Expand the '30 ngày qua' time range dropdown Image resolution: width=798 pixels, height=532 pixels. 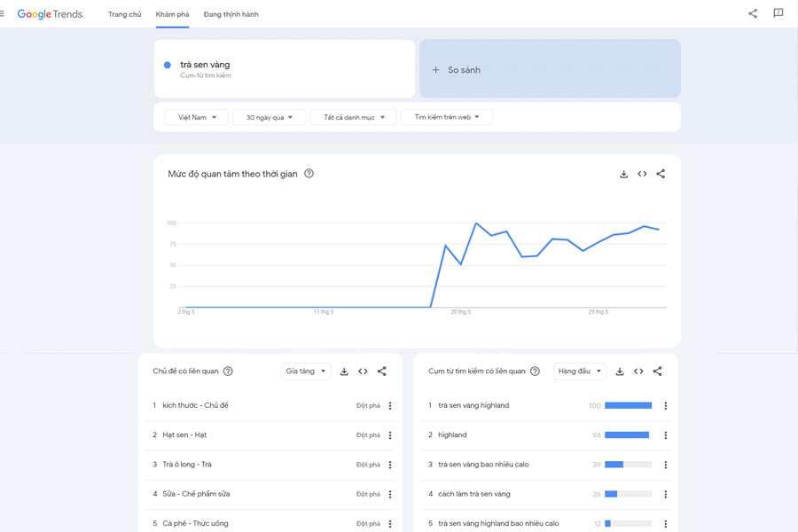tap(269, 117)
